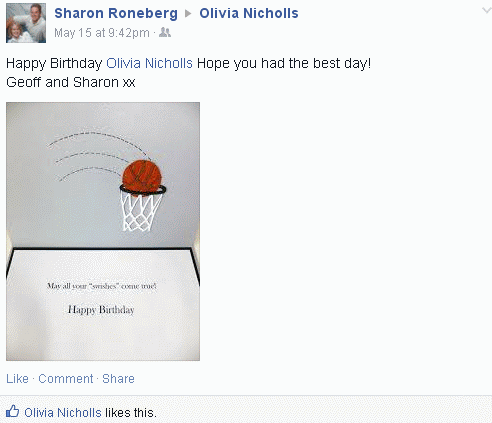Open Olivia Nicholls link in likes line
Viewport: 492px width, 423px height.
tap(63, 413)
